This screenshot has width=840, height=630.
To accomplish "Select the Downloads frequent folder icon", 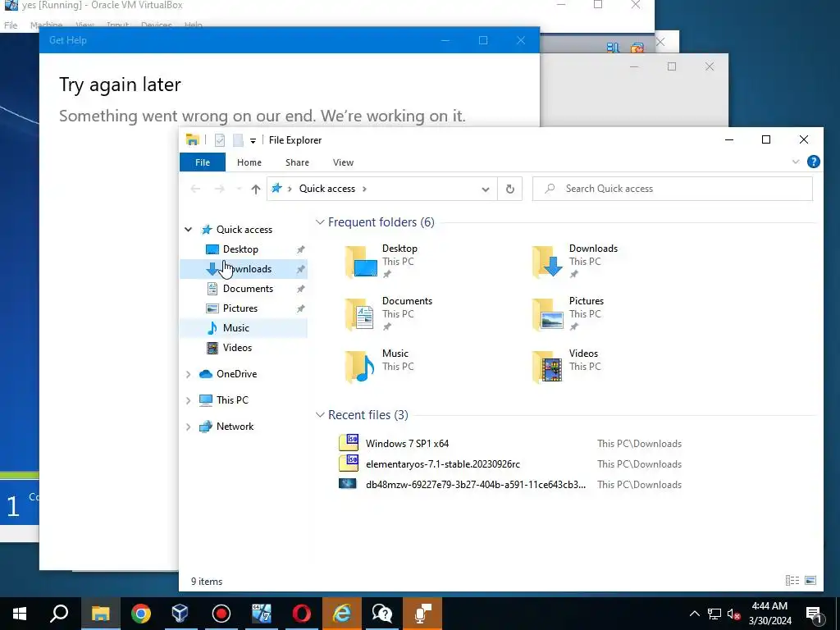I will [547, 262].
